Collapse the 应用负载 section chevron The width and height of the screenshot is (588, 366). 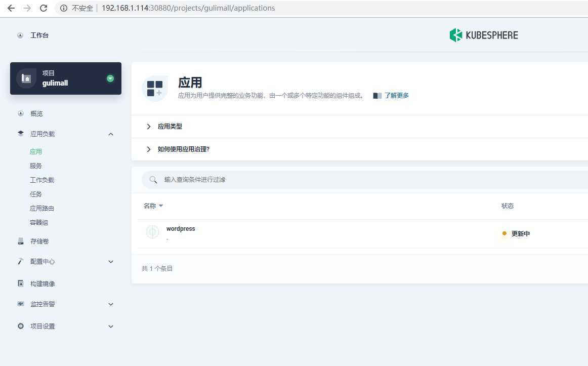111,134
